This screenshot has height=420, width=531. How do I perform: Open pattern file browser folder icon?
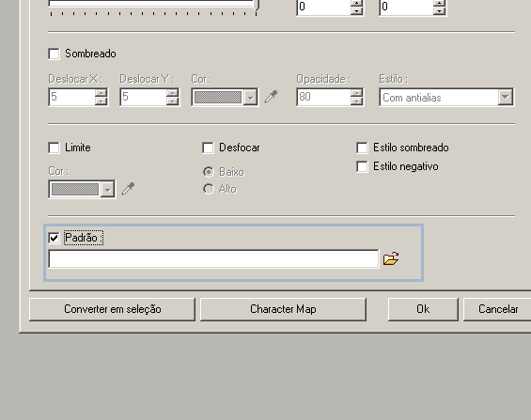[390, 258]
